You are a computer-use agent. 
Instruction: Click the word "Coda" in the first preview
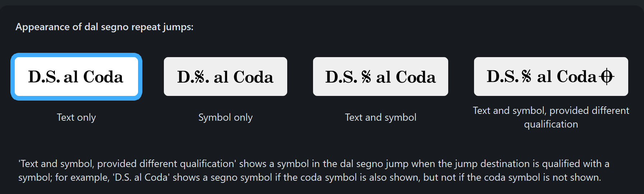[103, 77]
